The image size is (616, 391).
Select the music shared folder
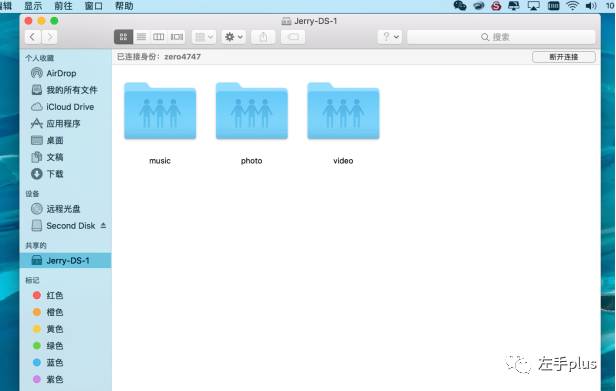(x=160, y=111)
